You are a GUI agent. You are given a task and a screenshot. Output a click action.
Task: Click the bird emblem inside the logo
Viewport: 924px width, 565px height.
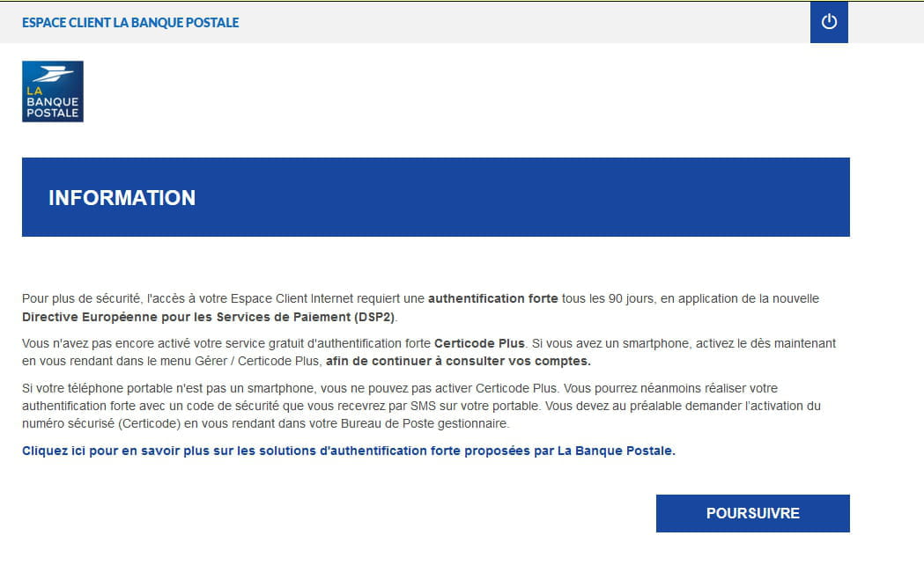coord(53,74)
